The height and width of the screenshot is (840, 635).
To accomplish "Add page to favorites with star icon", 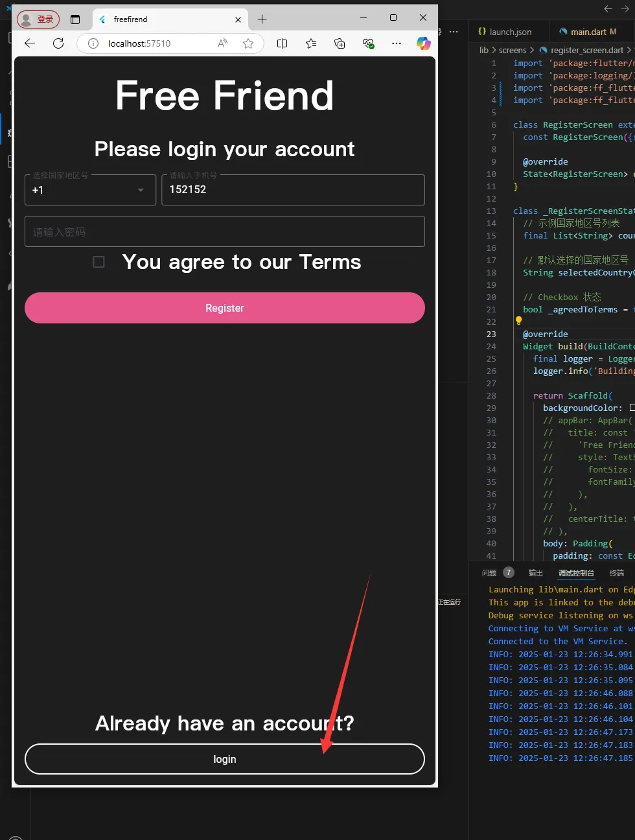I will click(248, 43).
